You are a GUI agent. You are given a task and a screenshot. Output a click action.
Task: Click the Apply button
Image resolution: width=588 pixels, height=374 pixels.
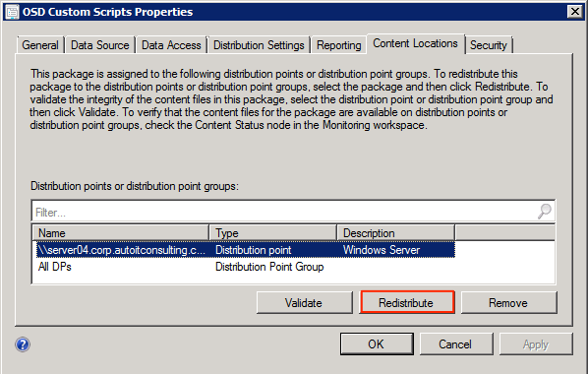click(x=536, y=343)
